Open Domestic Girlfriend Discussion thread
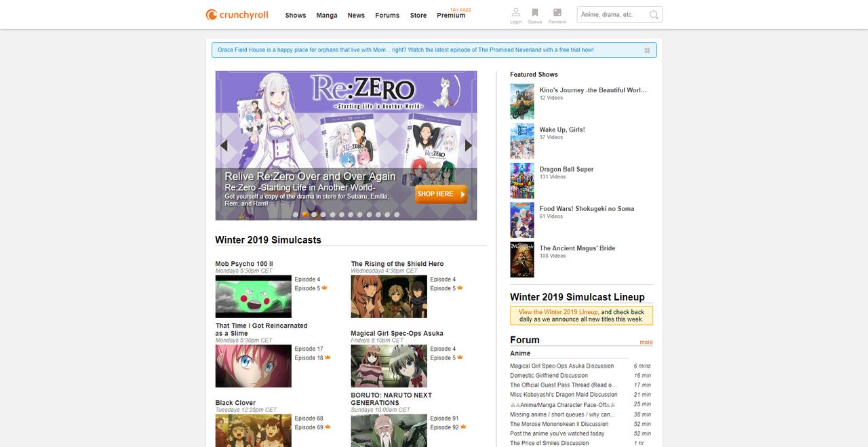The height and width of the screenshot is (447, 868). [x=549, y=376]
